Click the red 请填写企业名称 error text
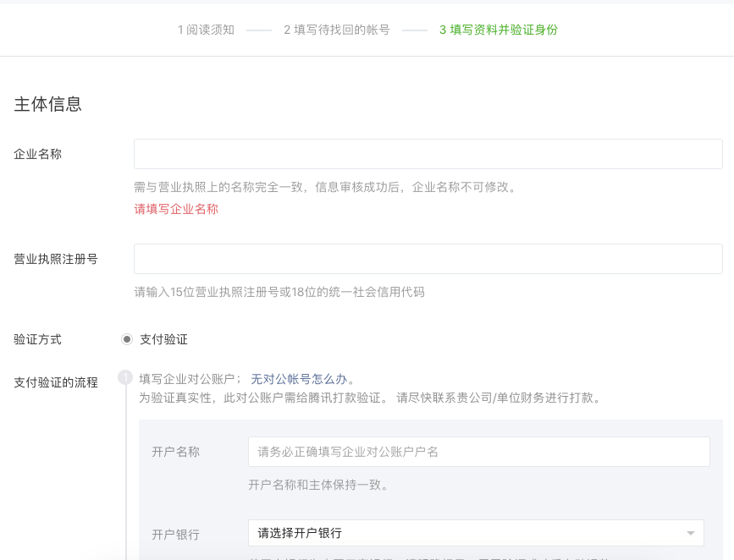The image size is (734, 560). (176, 209)
